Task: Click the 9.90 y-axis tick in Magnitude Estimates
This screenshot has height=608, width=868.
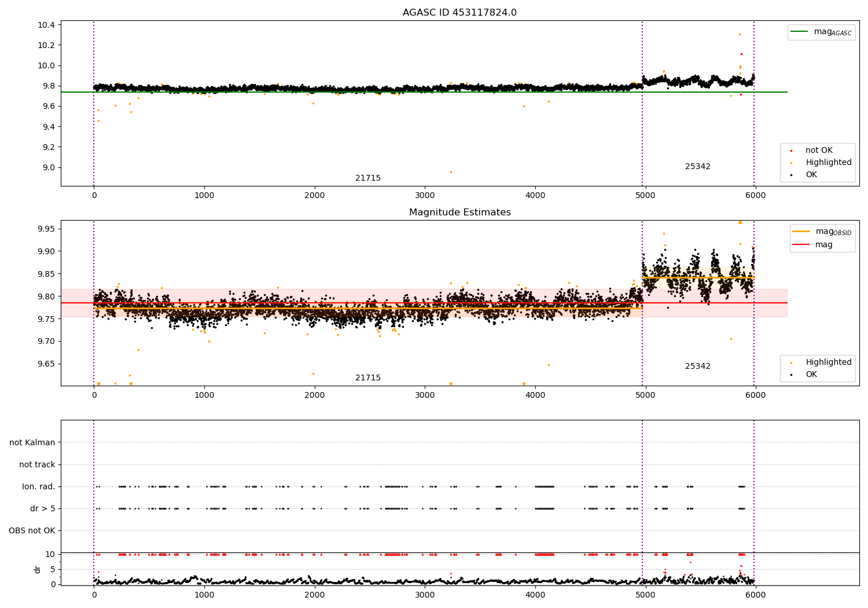Action: (x=46, y=252)
